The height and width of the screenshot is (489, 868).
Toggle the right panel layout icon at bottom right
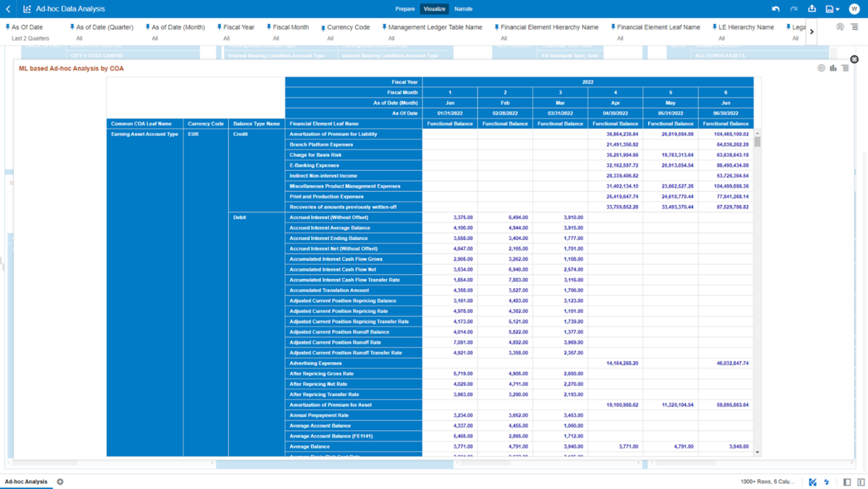pos(861,482)
